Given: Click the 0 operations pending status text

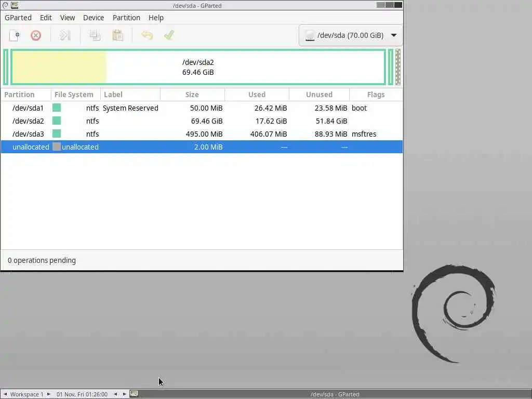Looking at the screenshot, I should [x=42, y=260].
